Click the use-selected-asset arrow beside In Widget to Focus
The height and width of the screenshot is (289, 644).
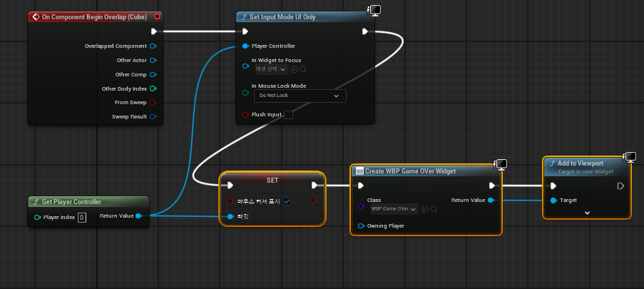coord(294,69)
